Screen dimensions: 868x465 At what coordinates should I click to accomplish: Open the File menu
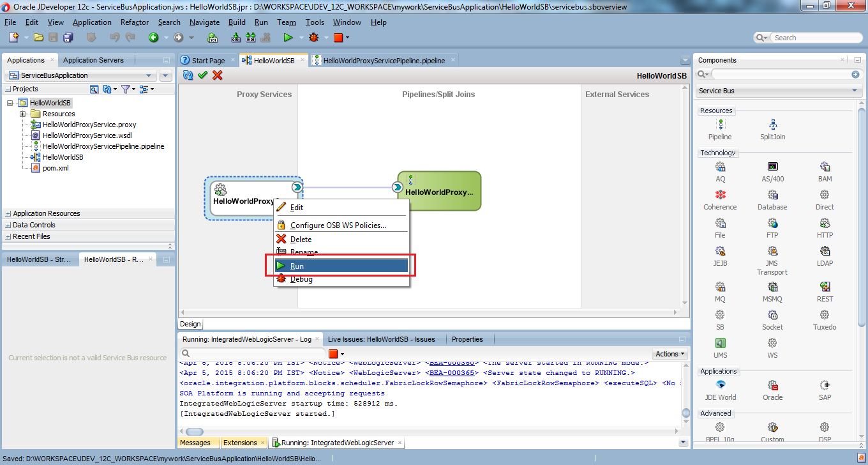[10, 22]
